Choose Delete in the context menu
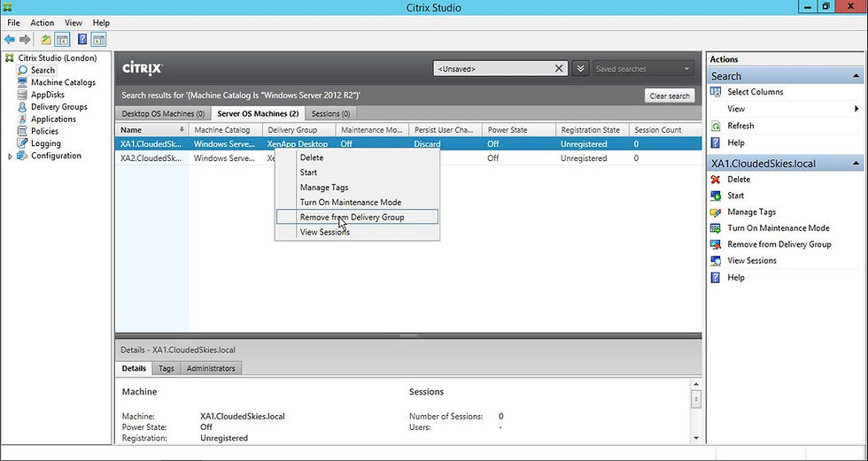The height and width of the screenshot is (461, 868). pos(357,158)
